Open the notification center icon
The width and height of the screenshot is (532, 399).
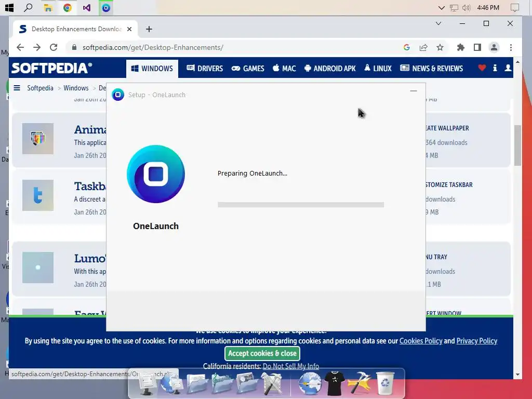click(x=514, y=8)
